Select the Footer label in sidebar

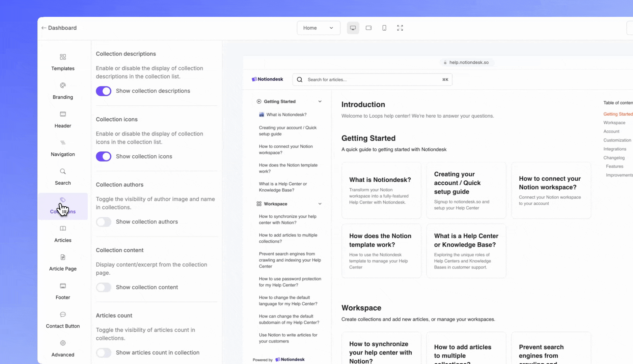[63, 298]
